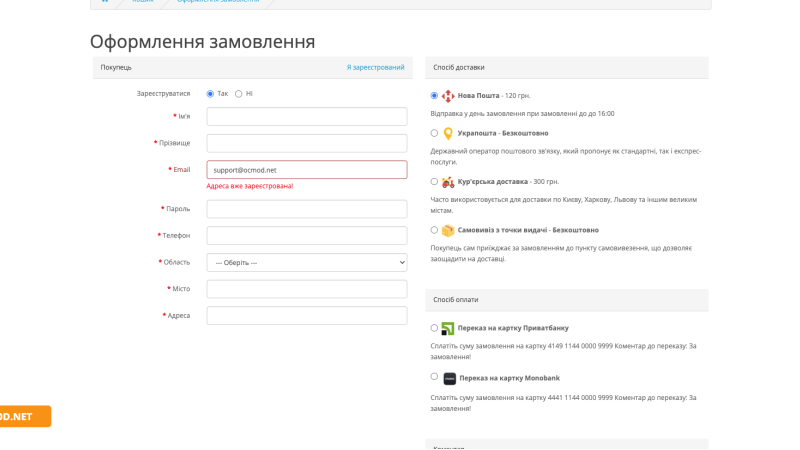
Task: Click the pickup point box icon
Action: (x=447, y=231)
